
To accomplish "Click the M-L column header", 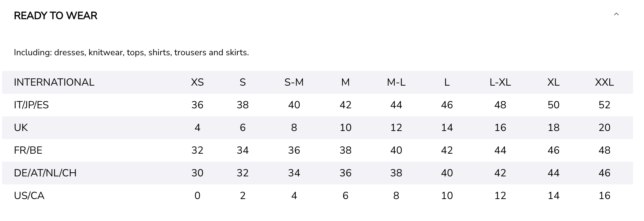I will [396, 82].
